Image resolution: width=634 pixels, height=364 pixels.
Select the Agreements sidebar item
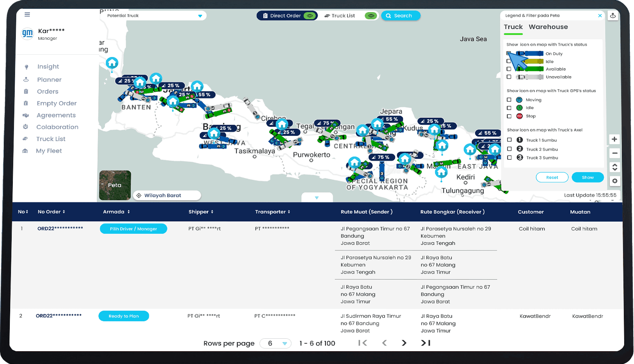(56, 115)
